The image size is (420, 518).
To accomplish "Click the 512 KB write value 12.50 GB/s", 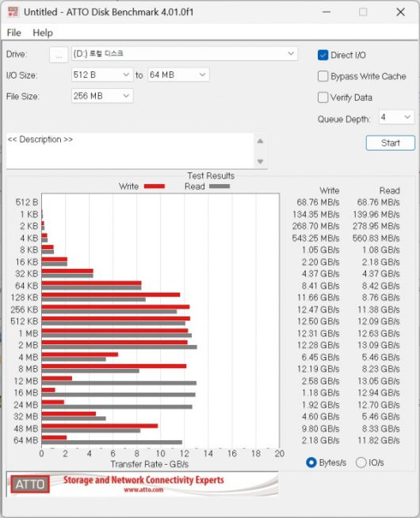I will tap(318, 321).
